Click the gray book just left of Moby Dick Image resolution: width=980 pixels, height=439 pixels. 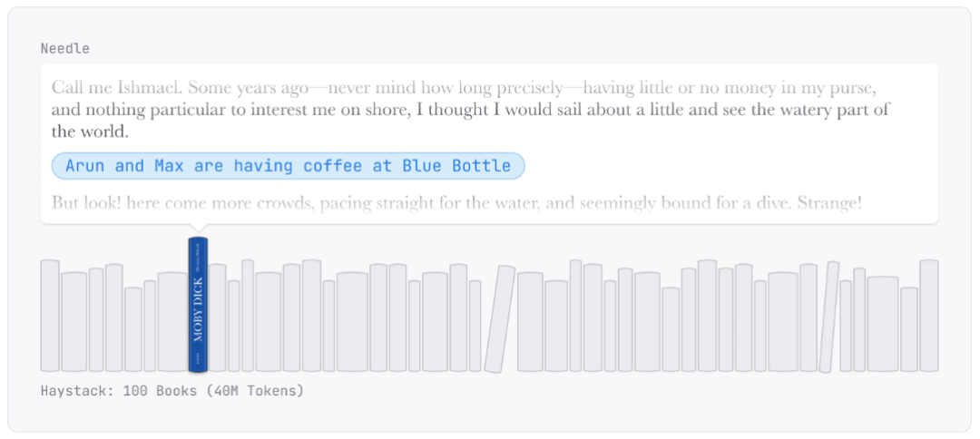click(x=172, y=321)
